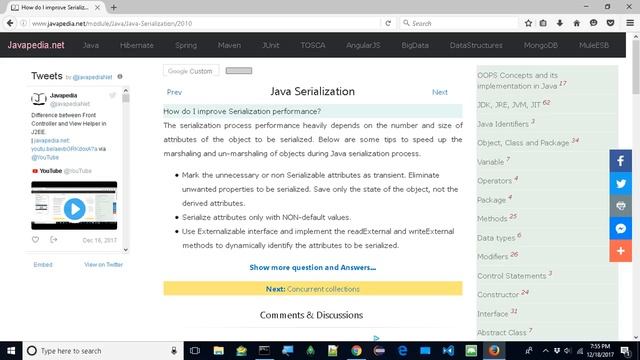The height and width of the screenshot is (360, 640).
Task: Open Visual Studio Code from taskbar
Action: pyautogui.click(x=448, y=351)
